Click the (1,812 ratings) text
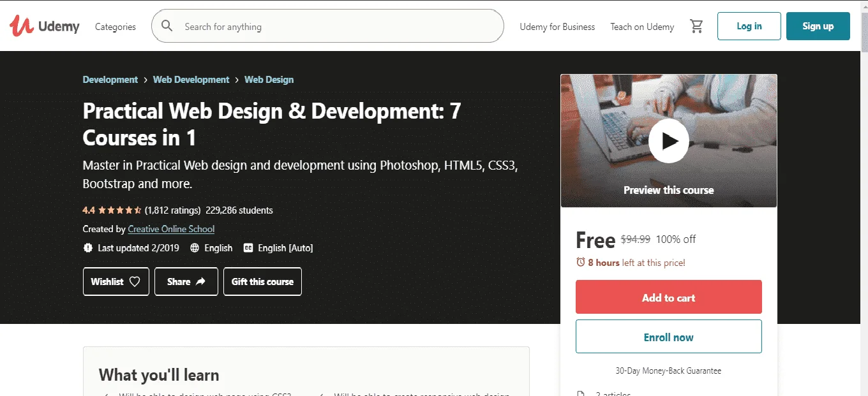The image size is (868, 396). coord(172,210)
